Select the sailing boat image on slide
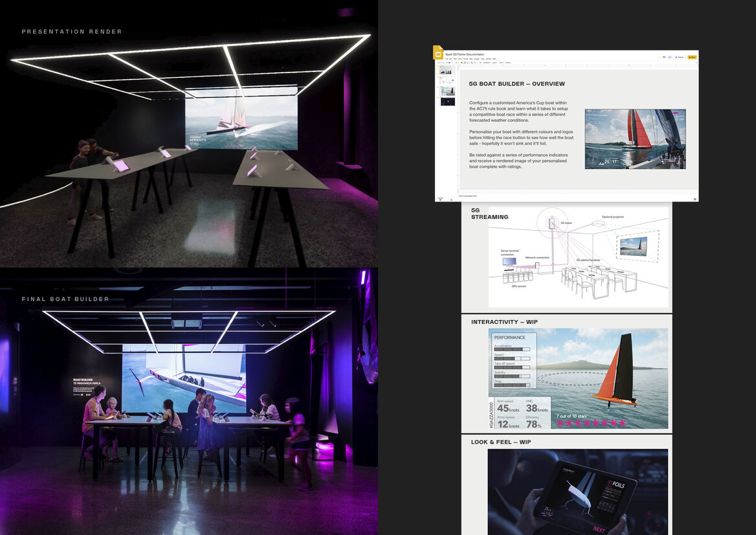The height and width of the screenshot is (535, 756). tap(635, 139)
